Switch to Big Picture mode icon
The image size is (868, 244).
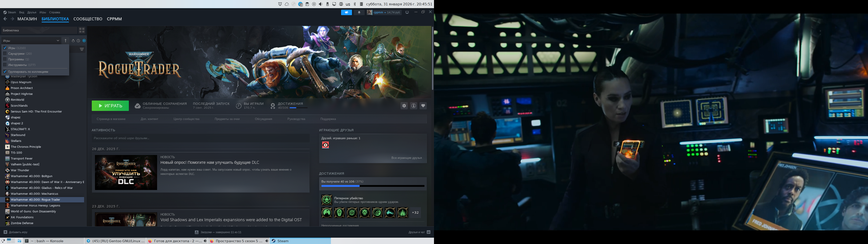click(x=407, y=12)
